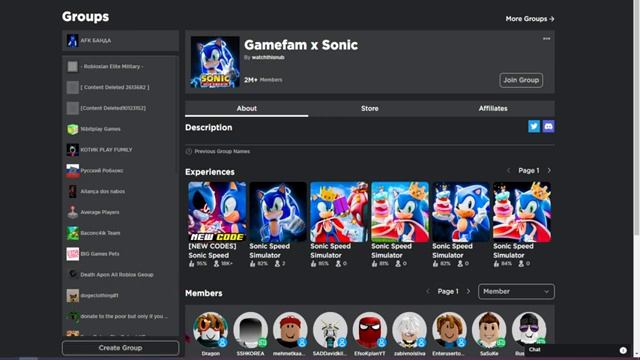
Task: Open the АFК БАНДА group icon
Action: [72, 40]
